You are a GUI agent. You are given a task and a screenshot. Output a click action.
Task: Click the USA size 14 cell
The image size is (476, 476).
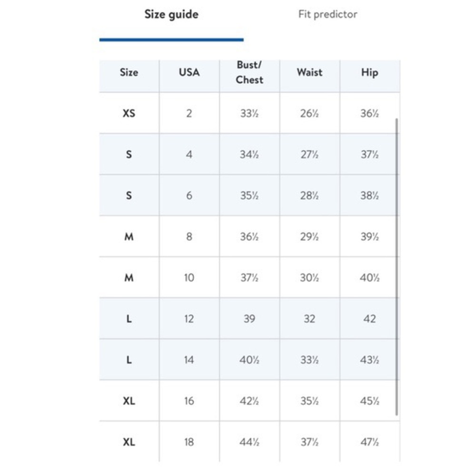click(189, 360)
